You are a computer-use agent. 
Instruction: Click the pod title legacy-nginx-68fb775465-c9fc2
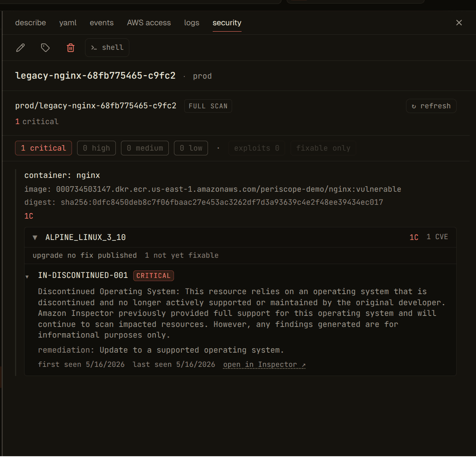tap(95, 76)
